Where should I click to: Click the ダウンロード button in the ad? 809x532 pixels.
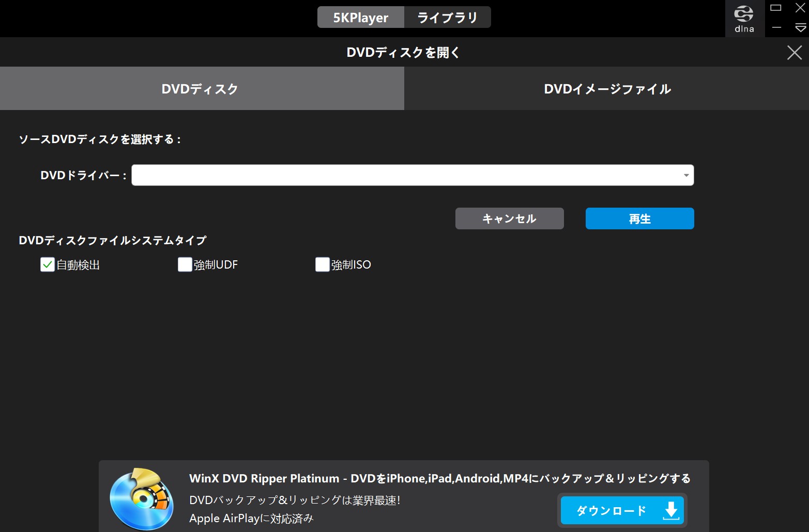pos(622,510)
